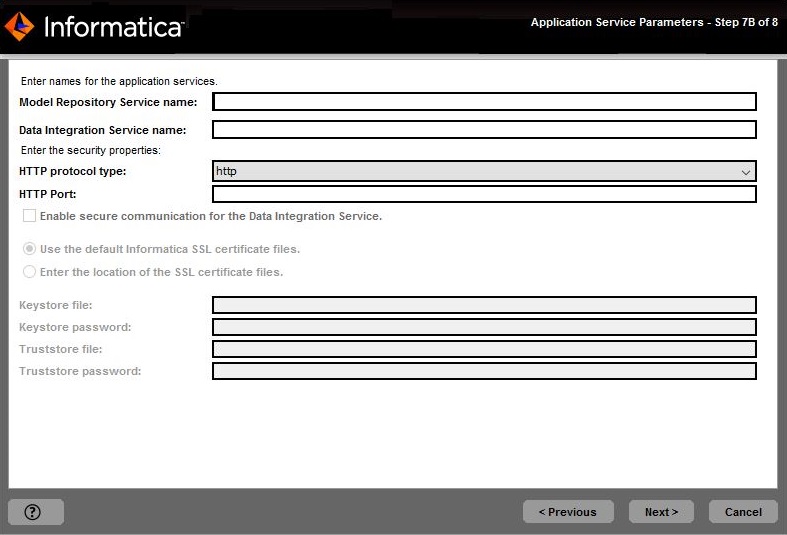Enable secure communication for Data Integration Service
This screenshot has width=787, height=535.
point(29,216)
